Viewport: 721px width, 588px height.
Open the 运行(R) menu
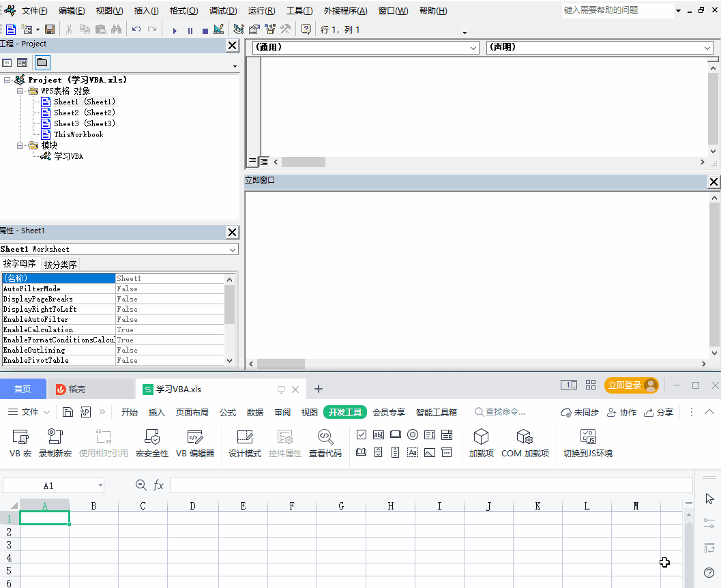[x=262, y=11]
